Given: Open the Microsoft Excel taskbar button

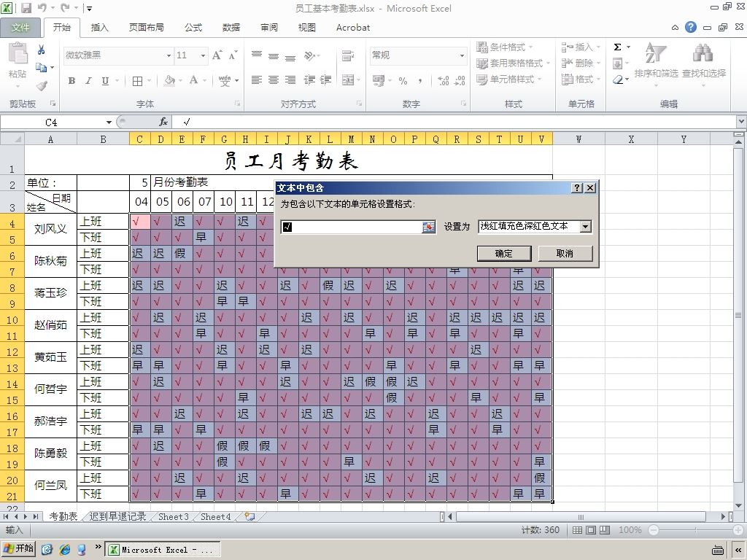Looking at the screenshot, I should 162,550.
